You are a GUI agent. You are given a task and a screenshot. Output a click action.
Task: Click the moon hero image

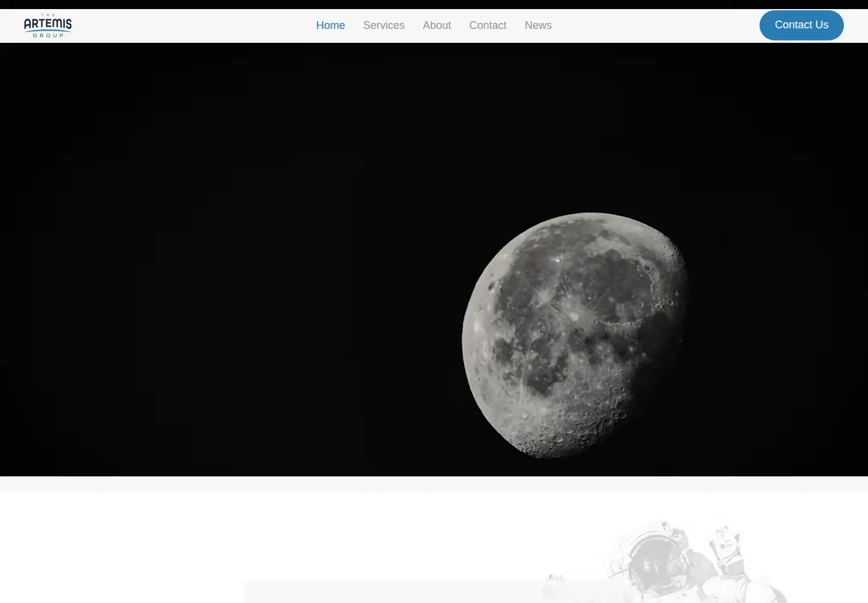tap(434, 259)
